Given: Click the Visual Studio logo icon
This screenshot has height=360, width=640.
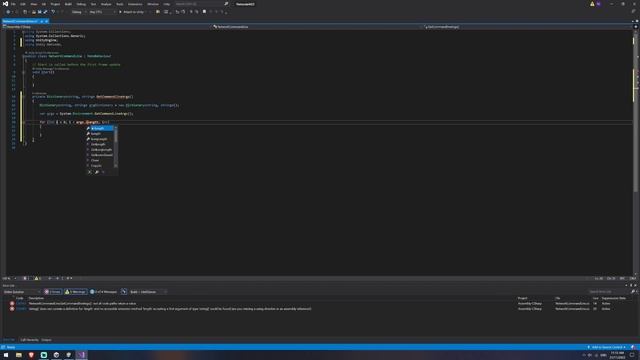Looking at the screenshot, I should 5,4.
